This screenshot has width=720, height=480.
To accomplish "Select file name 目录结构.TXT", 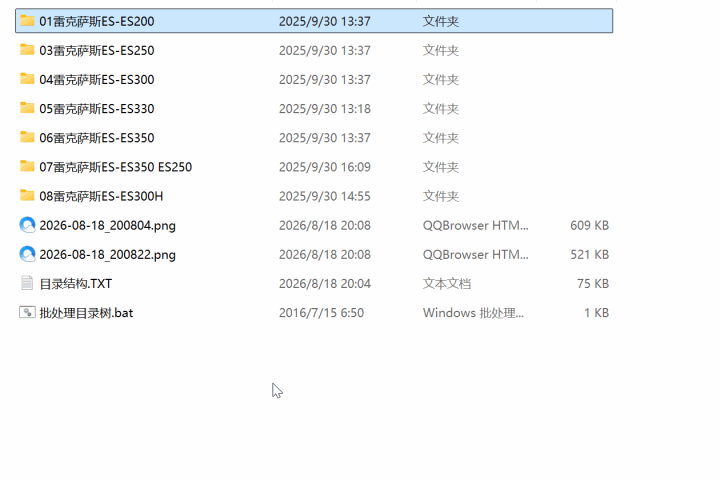I will click(76, 284).
